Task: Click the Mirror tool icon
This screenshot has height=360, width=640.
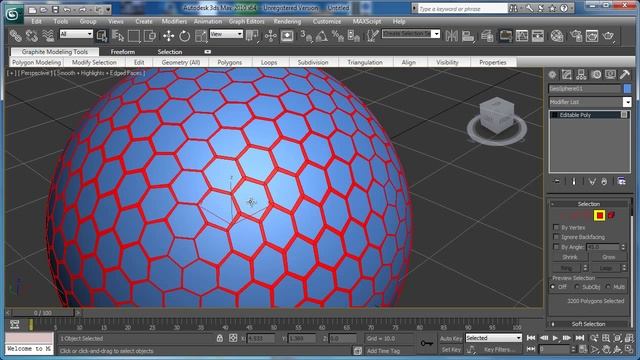Action: tap(451, 36)
